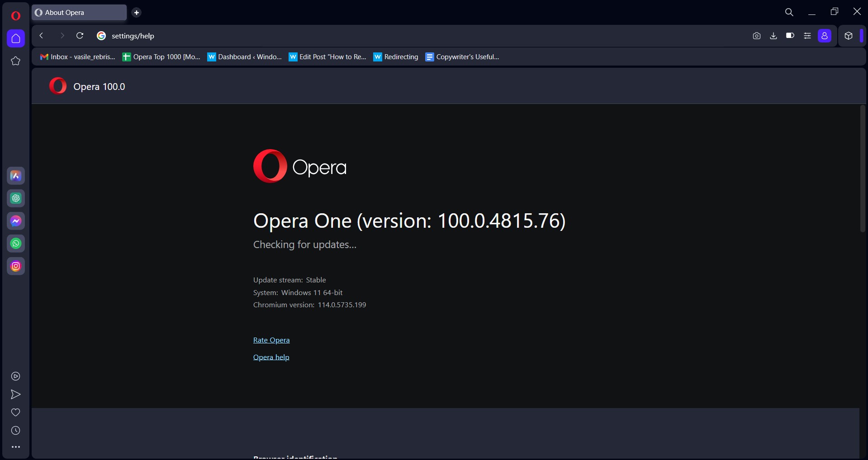
Task: Launch Aria AI from the sidebar
Action: point(16,176)
